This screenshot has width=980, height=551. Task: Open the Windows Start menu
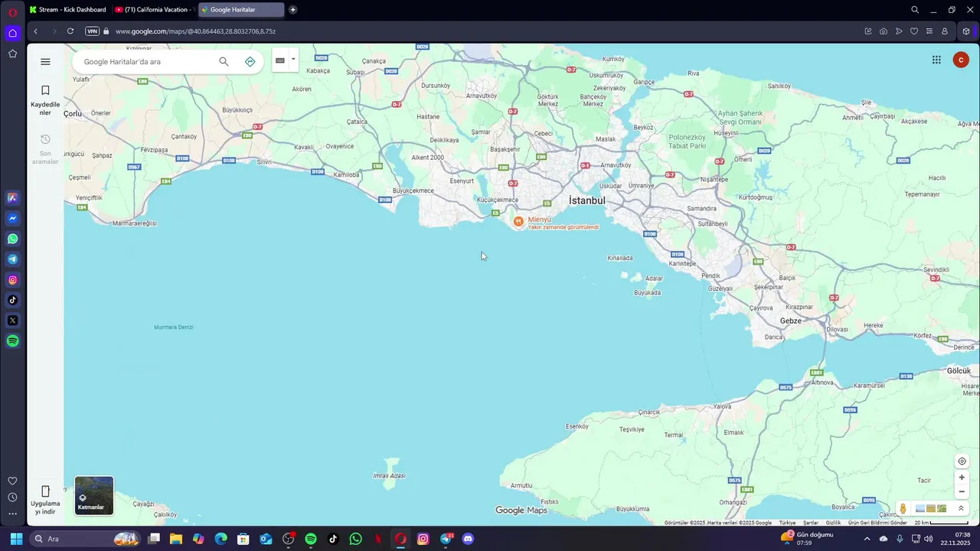(16, 539)
